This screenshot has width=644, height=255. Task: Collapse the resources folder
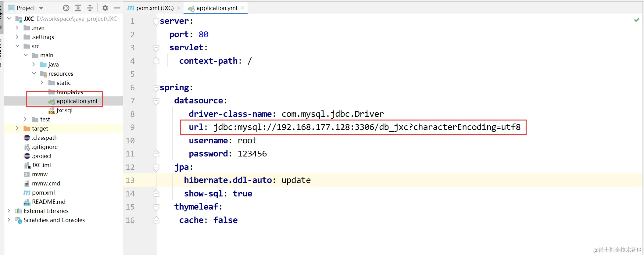tap(34, 74)
